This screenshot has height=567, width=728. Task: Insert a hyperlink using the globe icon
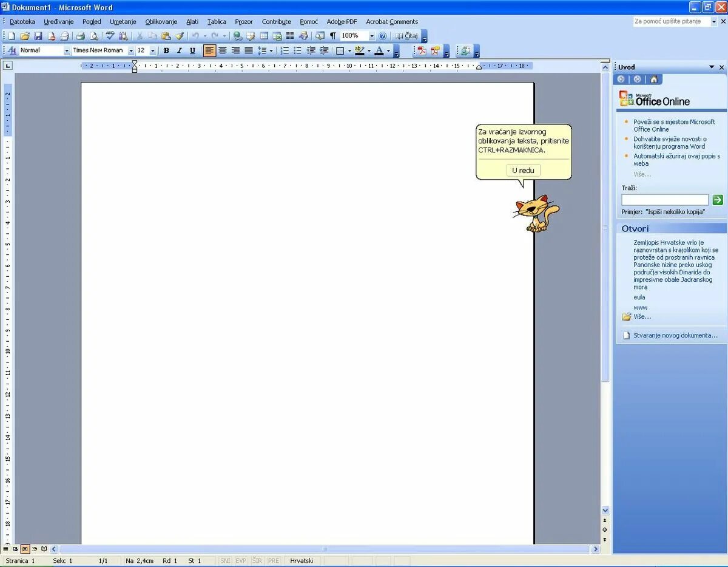[237, 36]
